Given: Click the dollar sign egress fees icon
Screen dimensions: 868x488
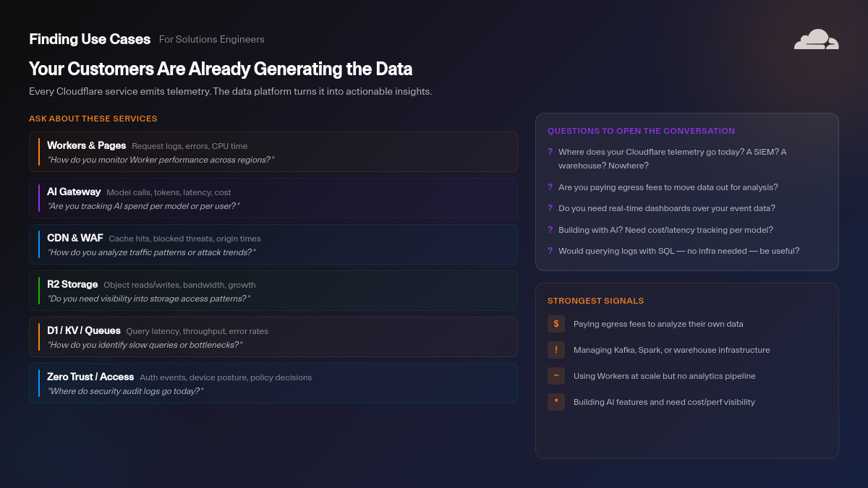Looking at the screenshot, I should click(x=556, y=324).
